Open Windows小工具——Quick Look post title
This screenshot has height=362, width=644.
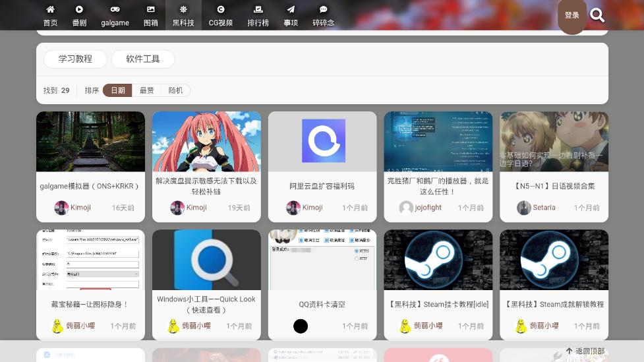pyautogui.click(x=206, y=305)
